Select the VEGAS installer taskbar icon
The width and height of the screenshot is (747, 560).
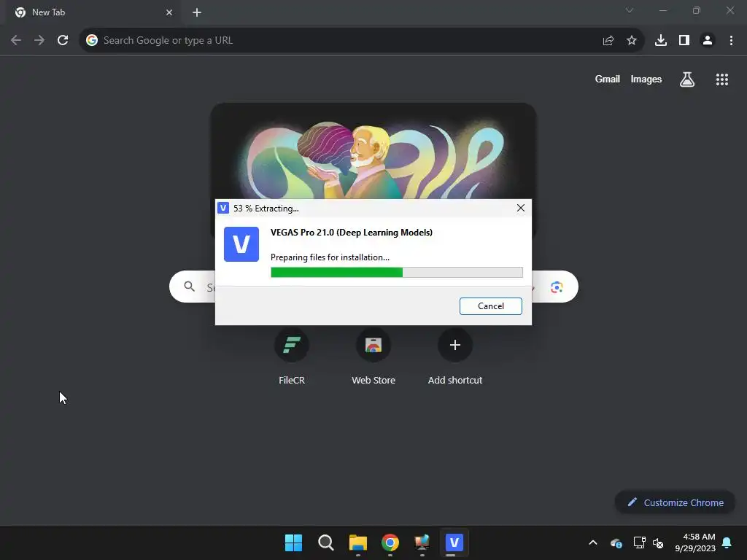pos(454,542)
